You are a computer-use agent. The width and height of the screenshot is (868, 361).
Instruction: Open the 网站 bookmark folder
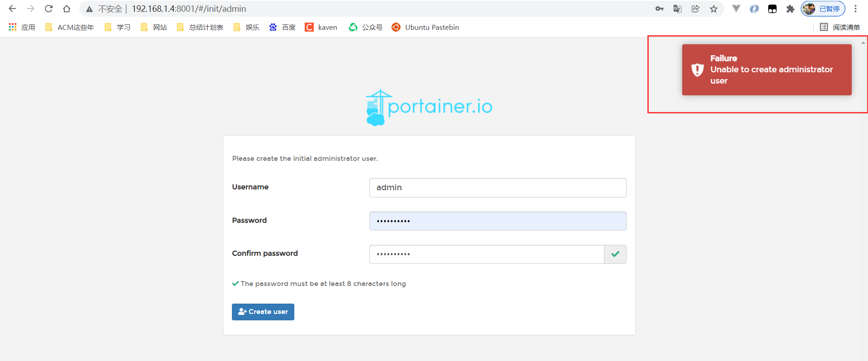click(153, 27)
